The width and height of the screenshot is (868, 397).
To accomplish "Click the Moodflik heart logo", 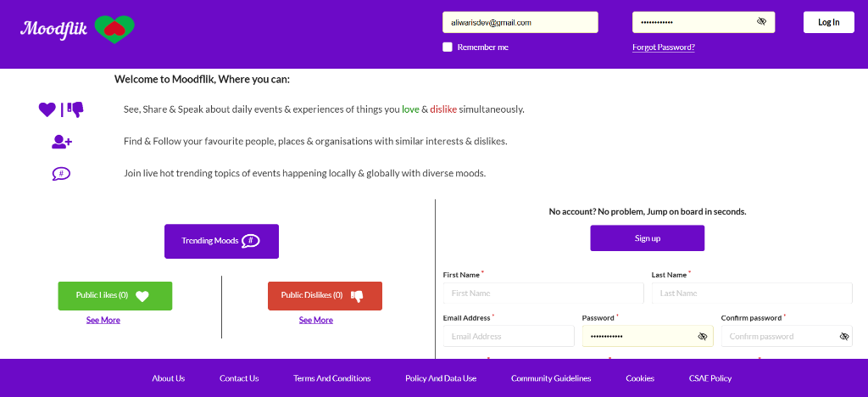I will (114, 30).
